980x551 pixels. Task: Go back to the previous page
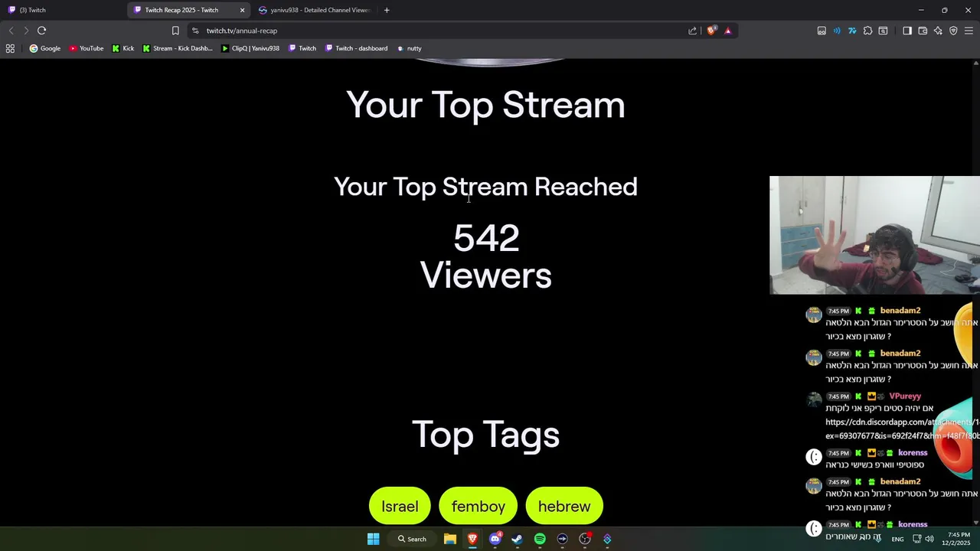[x=11, y=31]
